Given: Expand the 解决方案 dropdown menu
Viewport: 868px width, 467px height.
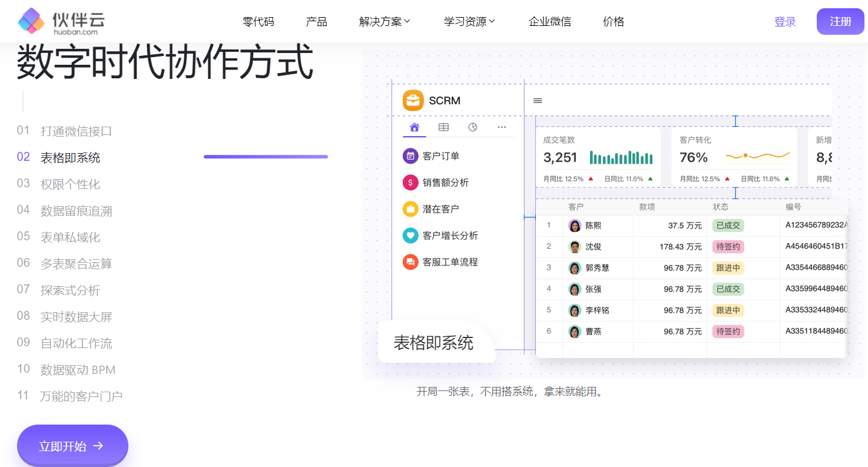Looking at the screenshot, I should click(385, 22).
